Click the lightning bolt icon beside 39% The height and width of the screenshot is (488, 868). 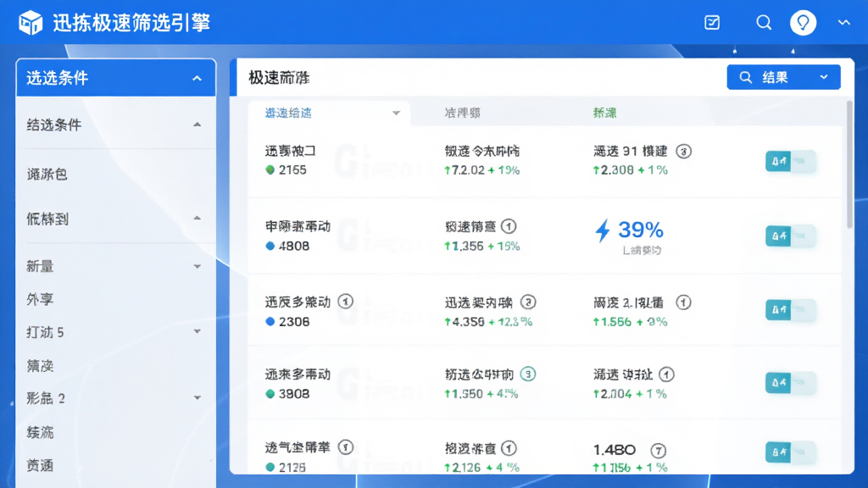[x=603, y=230]
